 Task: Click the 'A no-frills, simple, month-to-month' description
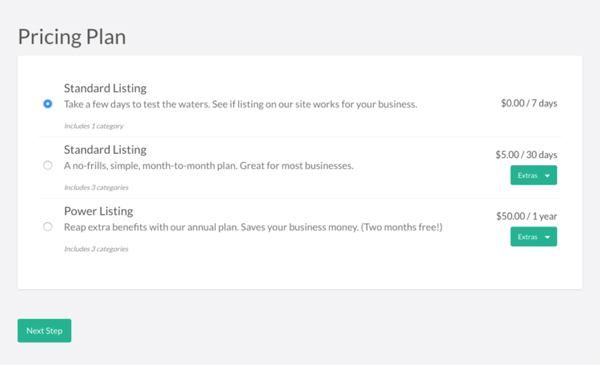pos(209,166)
